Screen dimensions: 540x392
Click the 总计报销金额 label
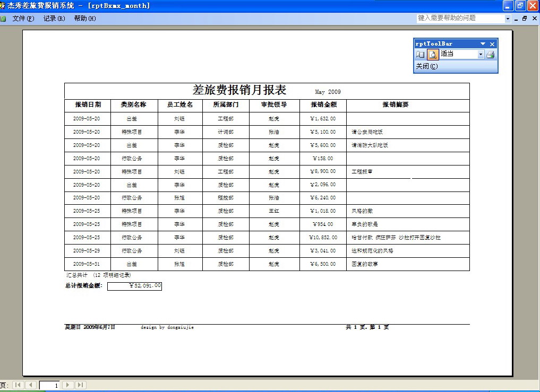coord(84,286)
